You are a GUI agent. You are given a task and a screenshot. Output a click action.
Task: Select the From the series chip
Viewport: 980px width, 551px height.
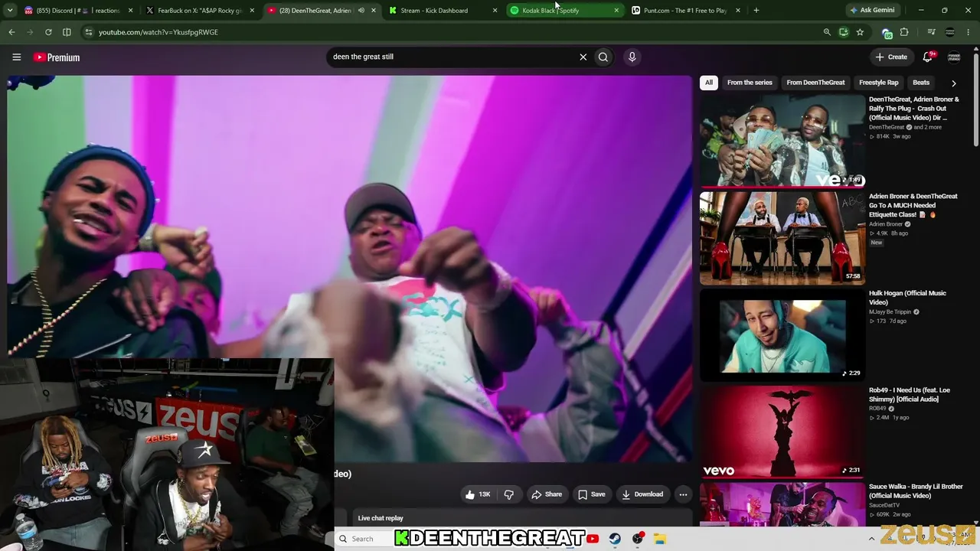[750, 83]
